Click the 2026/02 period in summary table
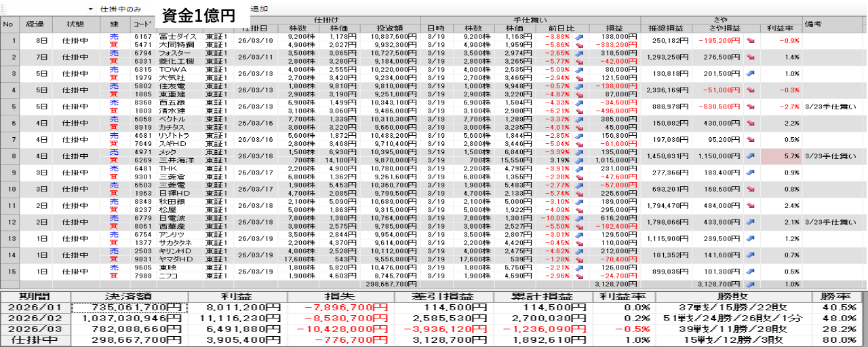Viewport: 868px width, 347px height. click(35, 318)
